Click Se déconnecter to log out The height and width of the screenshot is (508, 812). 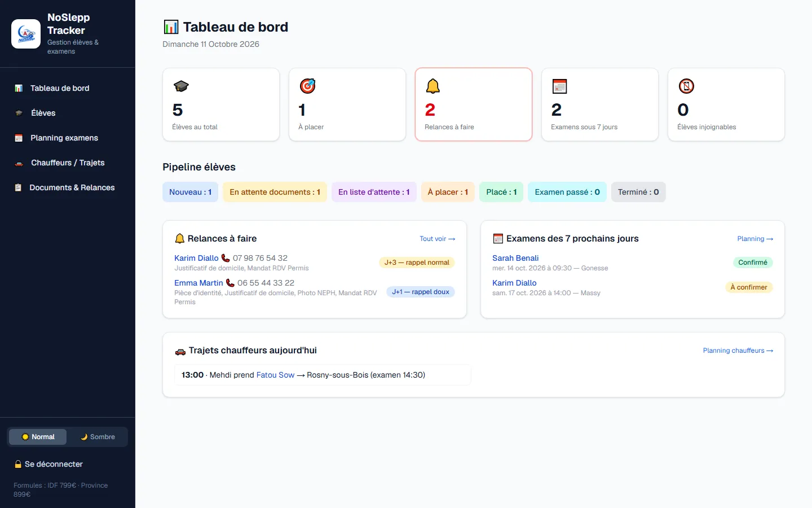click(48, 464)
